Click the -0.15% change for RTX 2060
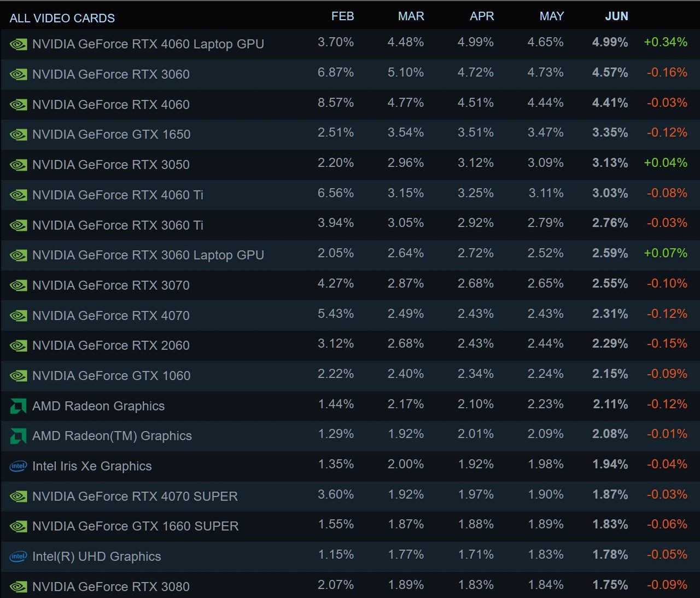The image size is (700, 598). [x=667, y=344]
